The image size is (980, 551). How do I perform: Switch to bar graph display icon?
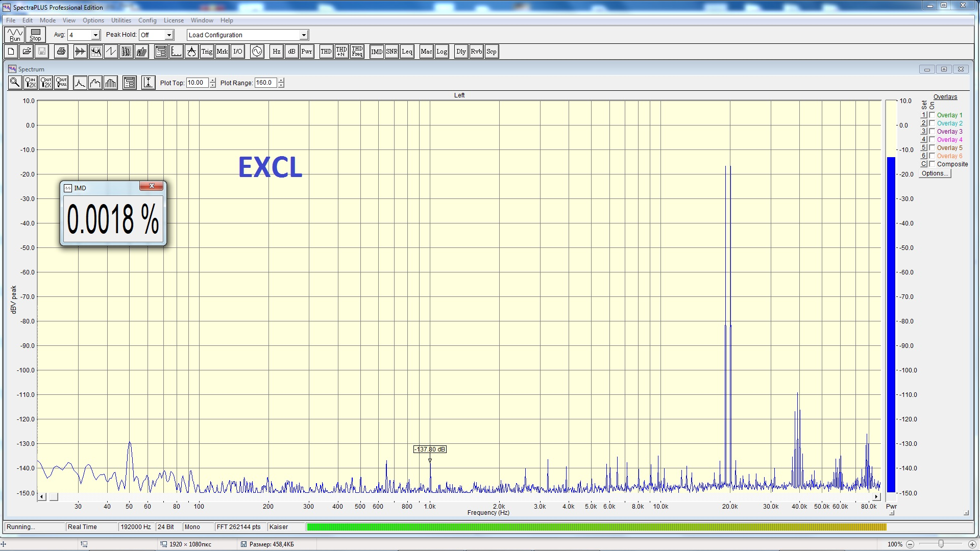(x=111, y=83)
